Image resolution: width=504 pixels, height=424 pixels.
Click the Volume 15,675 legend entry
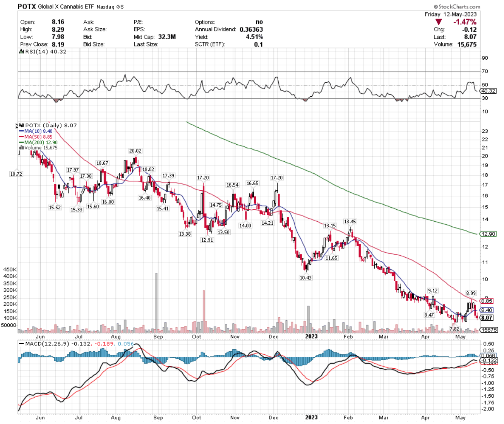click(x=38, y=148)
